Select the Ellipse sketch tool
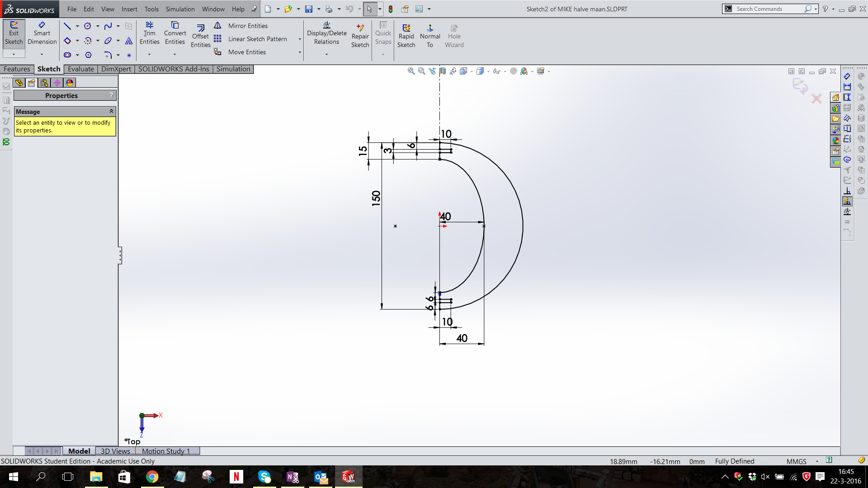The width and height of the screenshot is (868, 488). (x=108, y=41)
